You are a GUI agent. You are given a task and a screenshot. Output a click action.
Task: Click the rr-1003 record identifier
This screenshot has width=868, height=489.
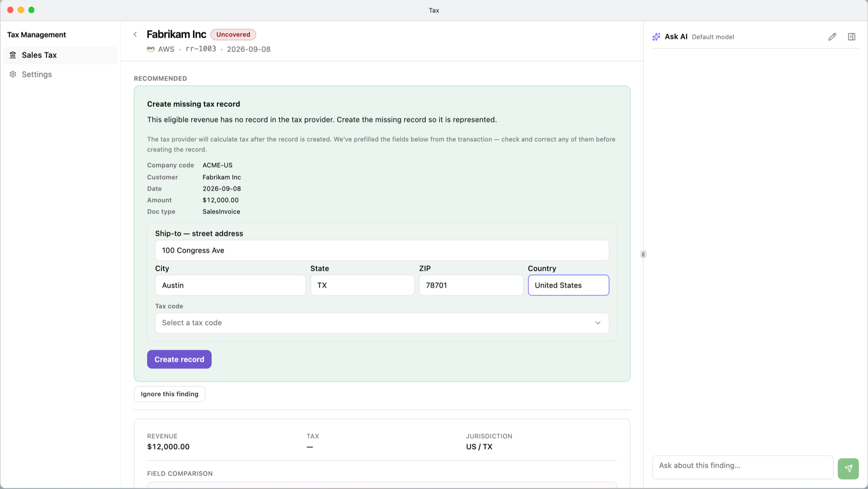pyautogui.click(x=201, y=49)
